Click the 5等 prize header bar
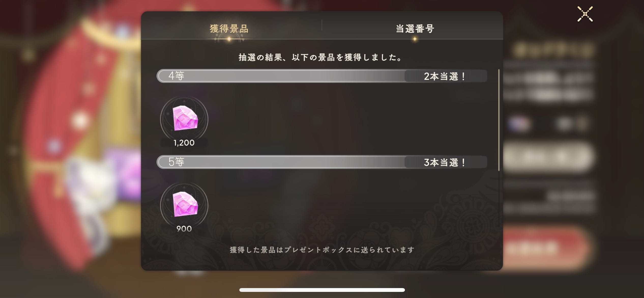This screenshot has height=298, width=644. 322,162
